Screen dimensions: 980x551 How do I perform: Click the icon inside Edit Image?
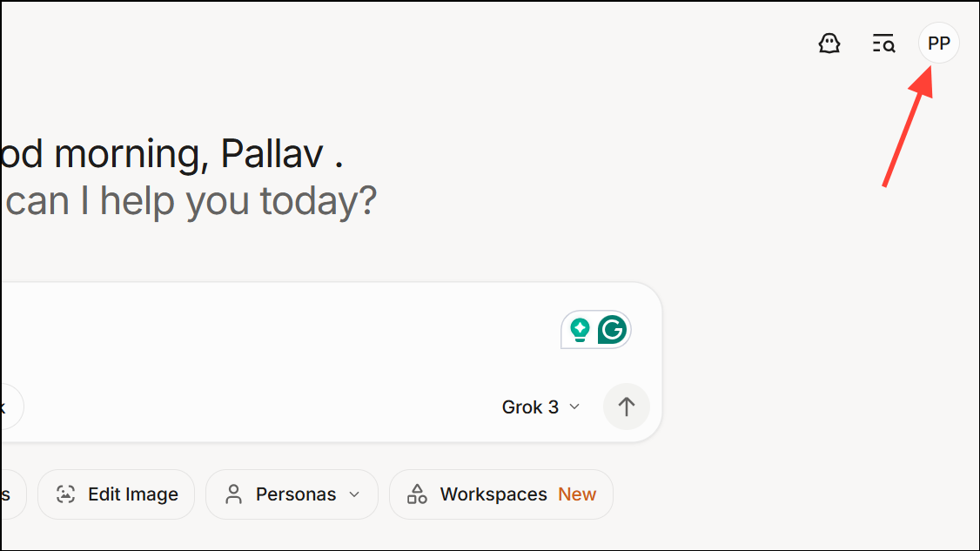[65, 494]
